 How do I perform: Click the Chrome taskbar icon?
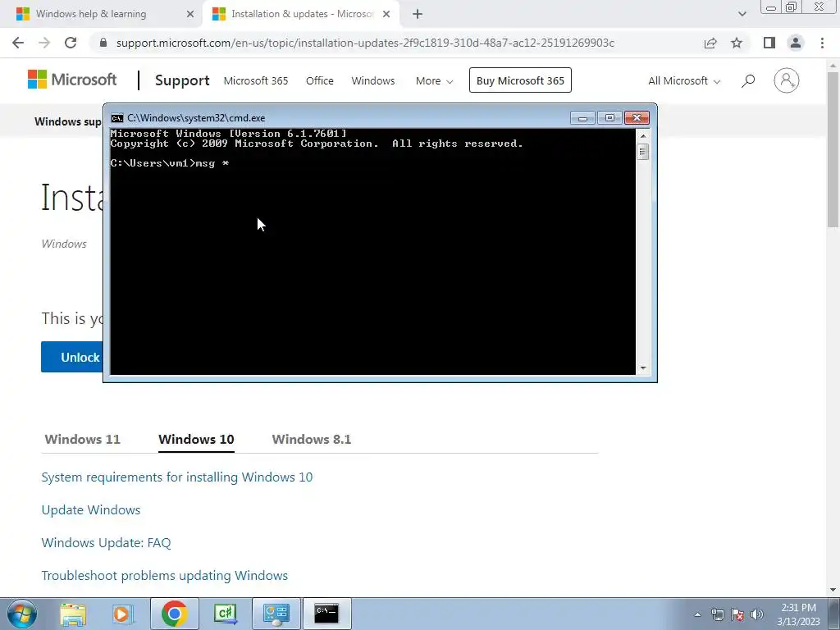click(174, 614)
